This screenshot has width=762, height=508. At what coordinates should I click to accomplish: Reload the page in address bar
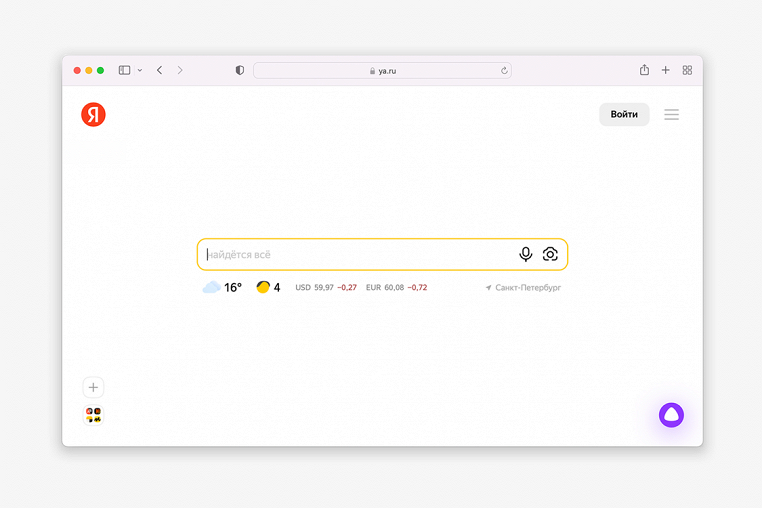(x=504, y=71)
